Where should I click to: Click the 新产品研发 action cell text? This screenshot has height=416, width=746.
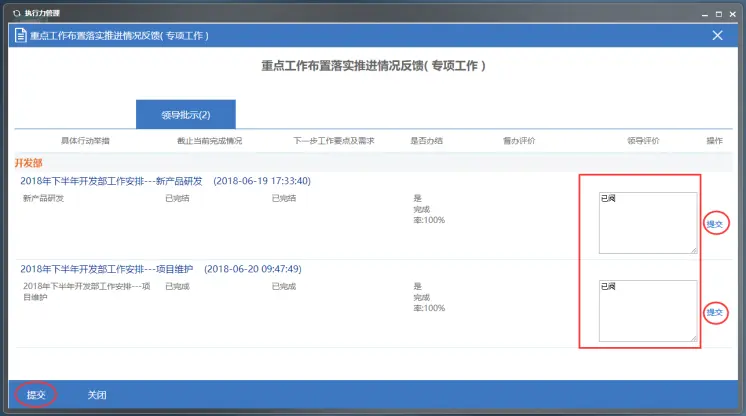coord(43,198)
